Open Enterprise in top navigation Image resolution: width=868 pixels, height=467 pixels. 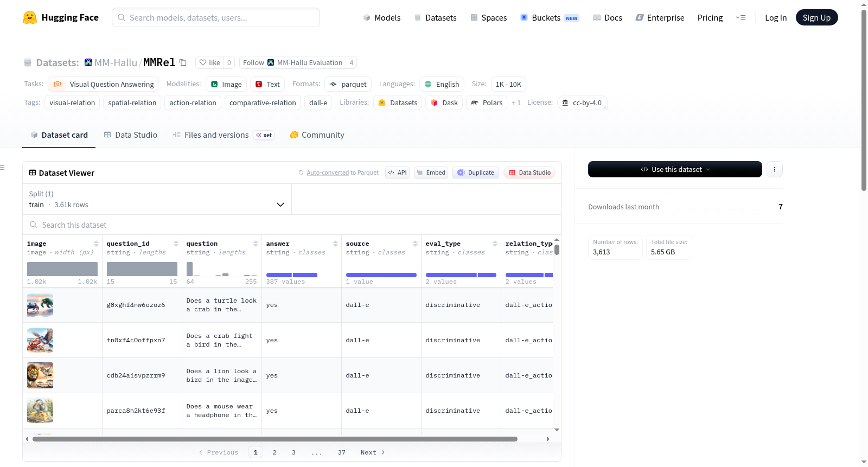pyautogui.click(x=660, y=18)
